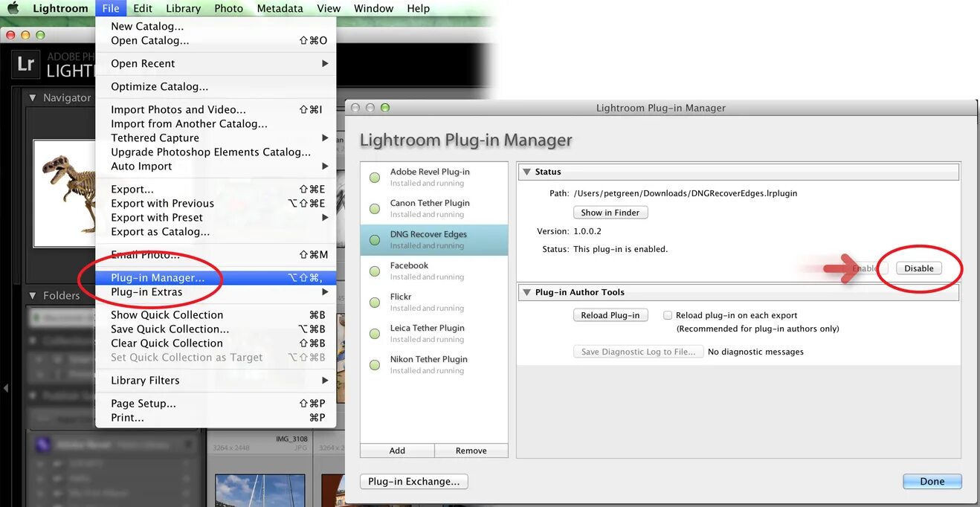The image size is (980, 507).
Task: Select Optimize Catalog... menu item
Action: 216,86
